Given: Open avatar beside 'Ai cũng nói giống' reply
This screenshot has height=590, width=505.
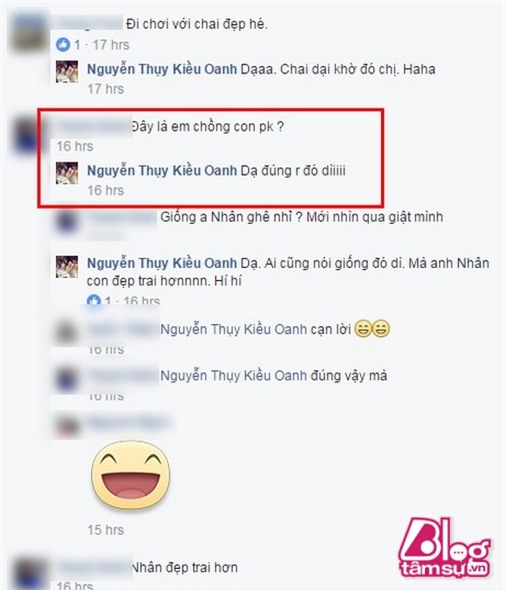Looking at the screenshot, I should (67, 266).
